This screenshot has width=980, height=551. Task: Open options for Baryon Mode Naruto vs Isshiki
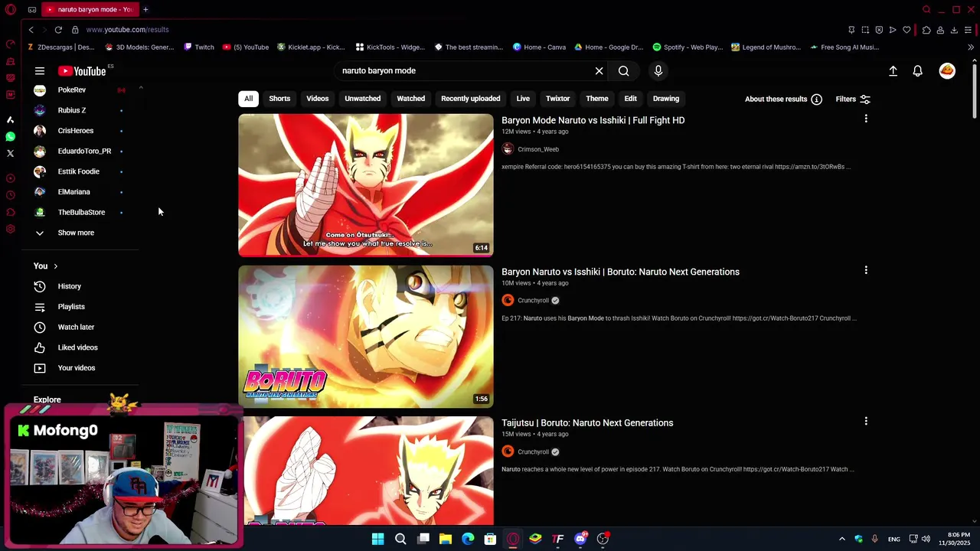(x=866, y=119)
